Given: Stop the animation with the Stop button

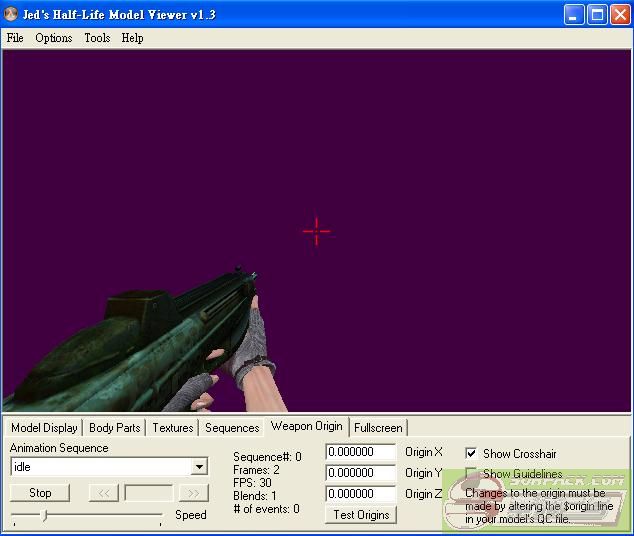Looking at the screenshot, I should pyautogui.click(x=40, y=493).
